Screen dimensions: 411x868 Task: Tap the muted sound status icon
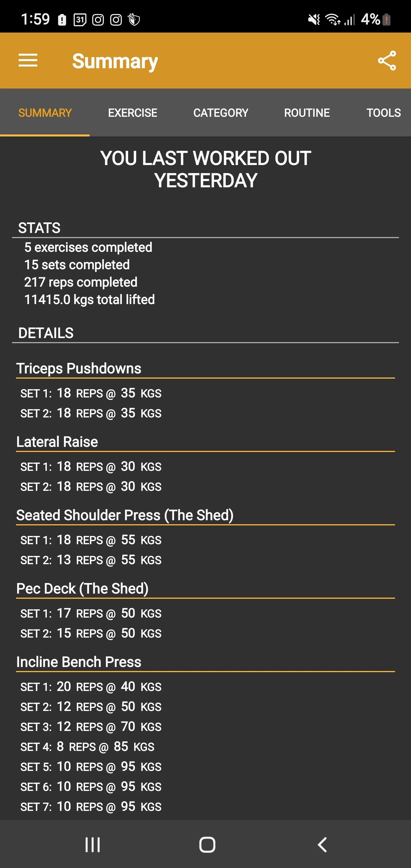pos(314,19)
